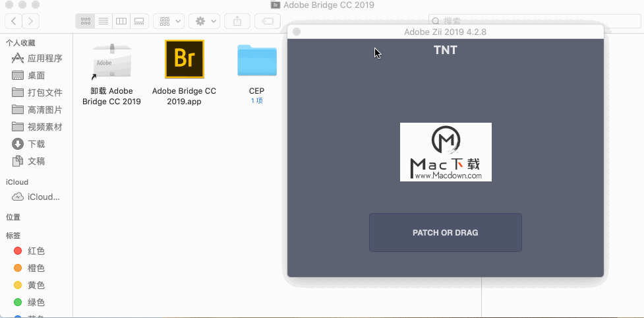Switch Finder to column view
Viewport: 644px width, 318px height.
click(121, 21)
